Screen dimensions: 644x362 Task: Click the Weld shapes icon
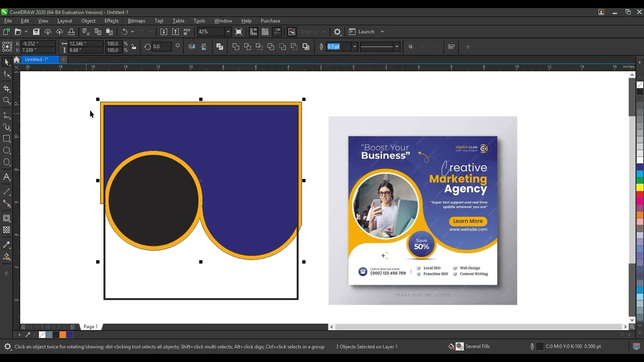pyautogui.click(x=235, y=47)
